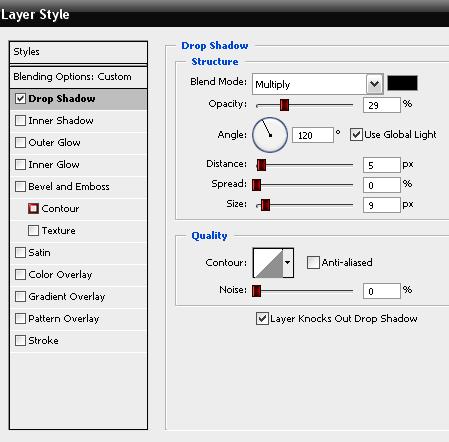Click the Spread value field

point(382,185)
